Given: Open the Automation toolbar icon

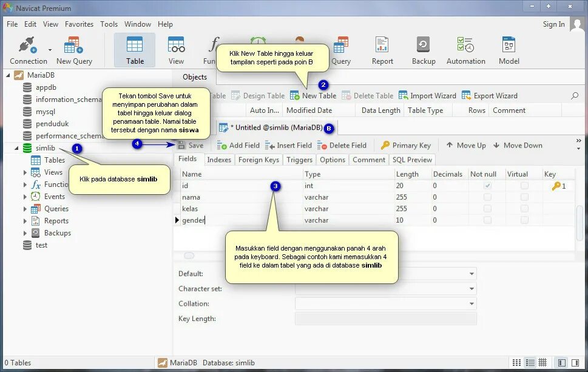Looking at the screenshot, I should [466, 50].
